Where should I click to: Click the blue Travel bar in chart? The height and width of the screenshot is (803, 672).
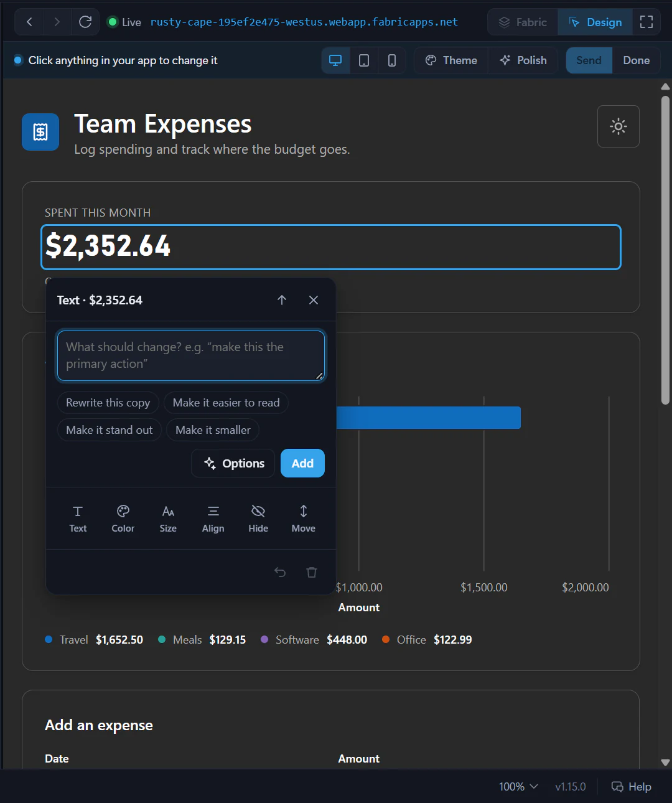(x=428, y=418)
